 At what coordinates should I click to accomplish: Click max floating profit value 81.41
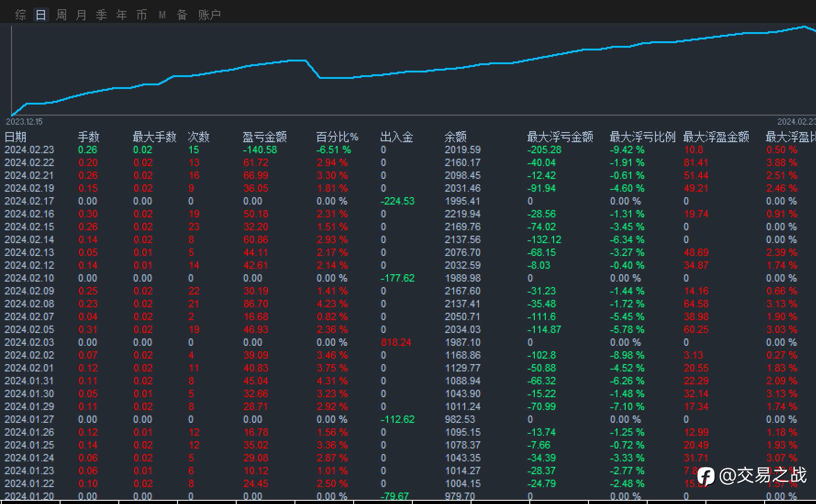(696, 163)
